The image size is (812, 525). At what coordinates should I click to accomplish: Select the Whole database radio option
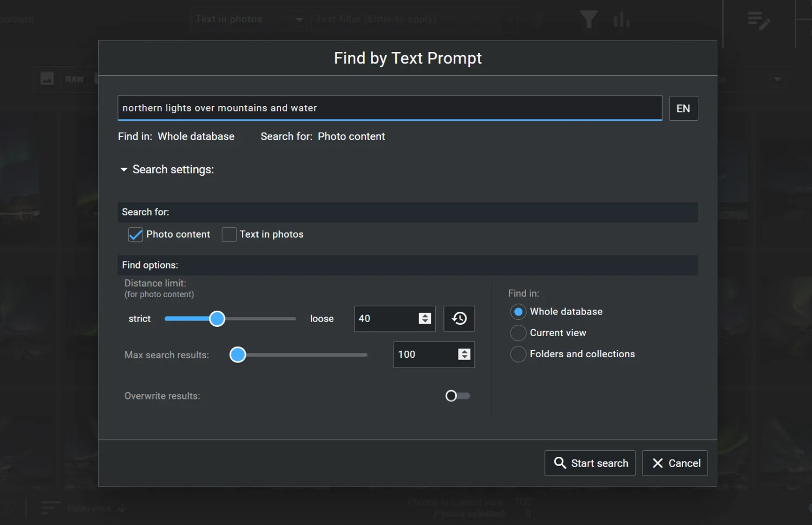point(518,312)
